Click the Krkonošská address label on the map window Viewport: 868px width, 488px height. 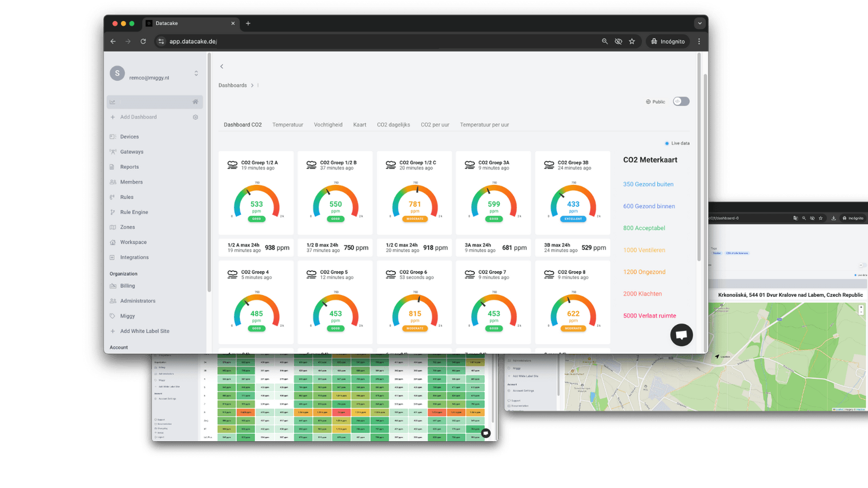pyautogui.click(x=790, y=296)
